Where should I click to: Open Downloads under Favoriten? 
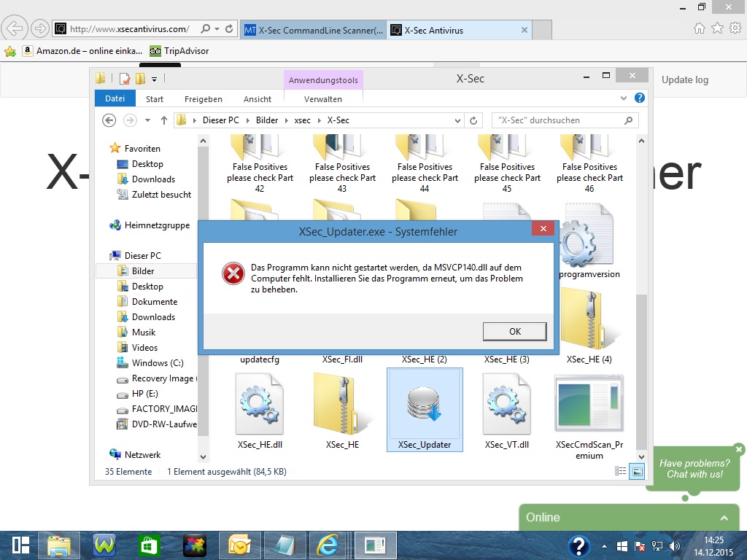(146, 179)
